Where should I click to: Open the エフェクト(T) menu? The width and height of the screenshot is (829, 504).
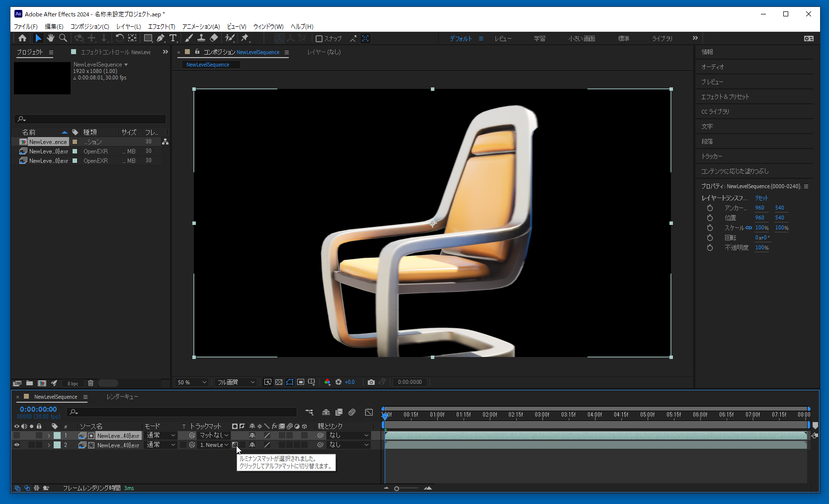tap(162, 26)
